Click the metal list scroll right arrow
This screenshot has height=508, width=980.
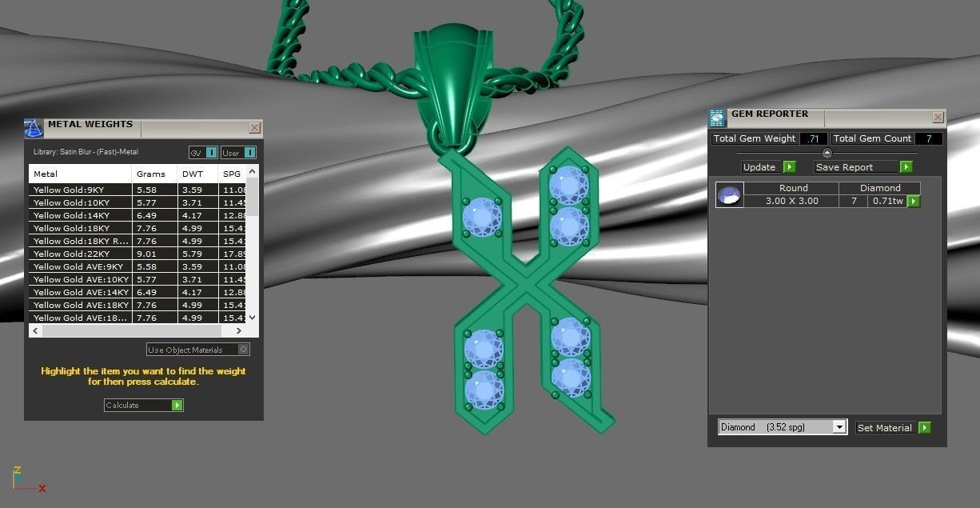[x=238, y=330]
